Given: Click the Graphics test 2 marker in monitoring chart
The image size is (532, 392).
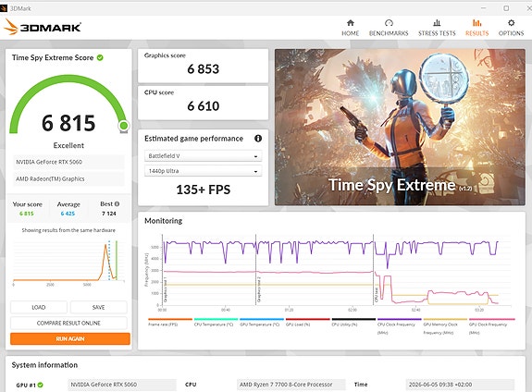Looking at the screenshot, I should pos(259,288).
